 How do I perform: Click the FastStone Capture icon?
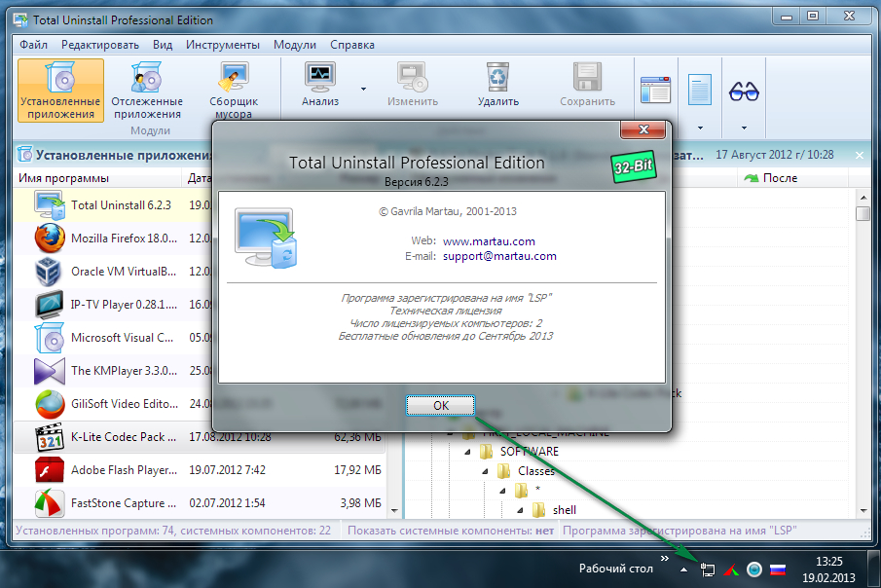[50, 503]
